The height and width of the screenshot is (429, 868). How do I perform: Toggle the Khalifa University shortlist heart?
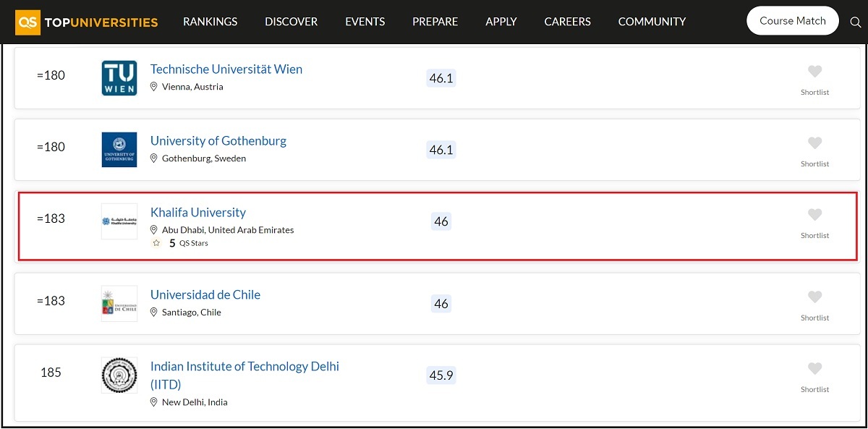(814, 215)
